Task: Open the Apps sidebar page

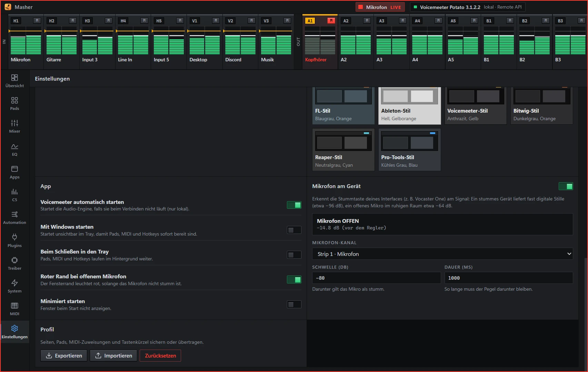Action: (x=14, y=172)
